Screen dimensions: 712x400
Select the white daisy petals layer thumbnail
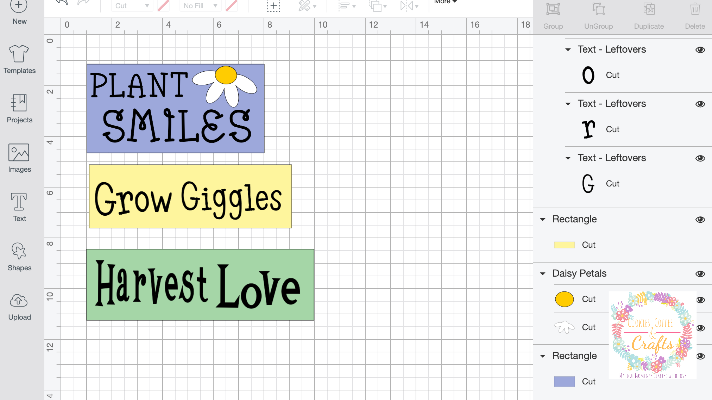point(564,327)
